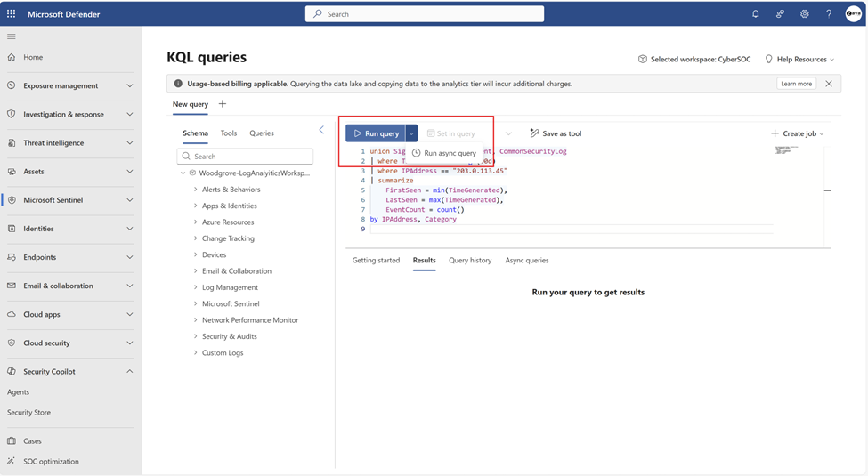Collapse Woodgrove-LogAnalyticsWorkspace tree node
The image size is (868, 476).
point(183,173)
